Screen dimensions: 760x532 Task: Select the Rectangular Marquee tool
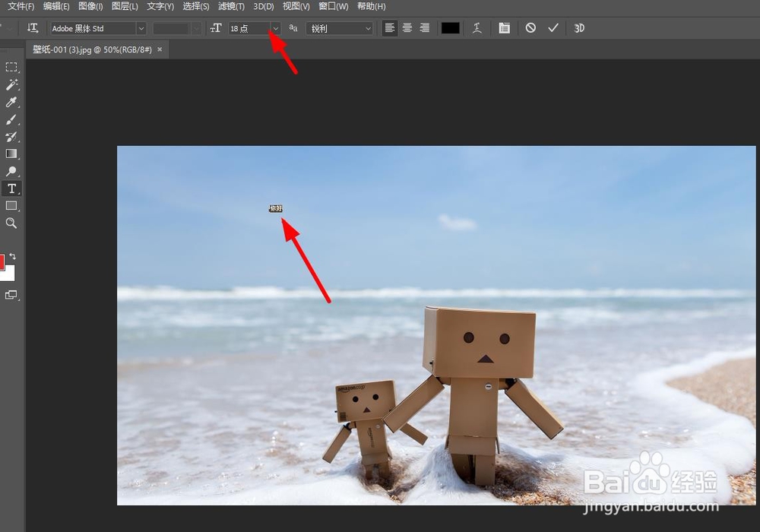pos(11,67)
